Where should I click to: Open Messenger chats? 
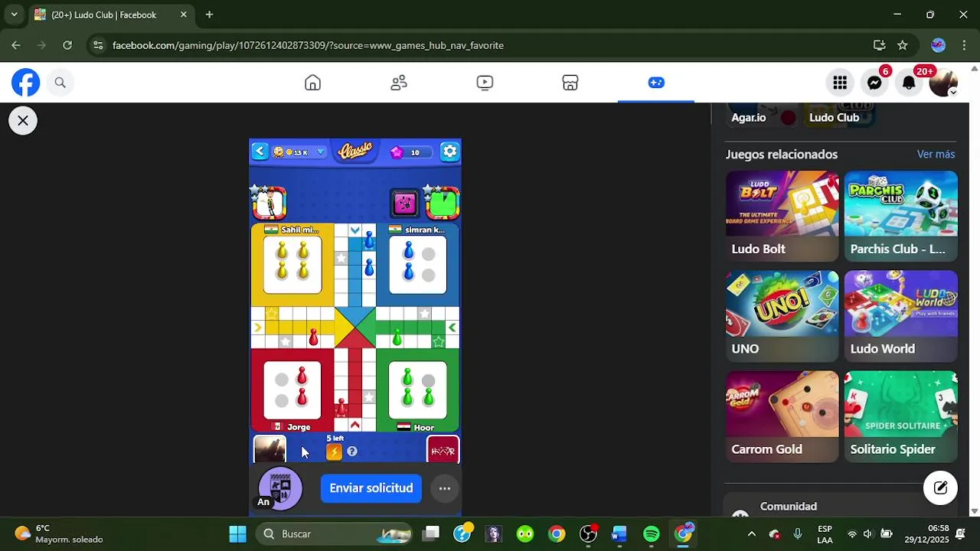[x=874, y=83]
